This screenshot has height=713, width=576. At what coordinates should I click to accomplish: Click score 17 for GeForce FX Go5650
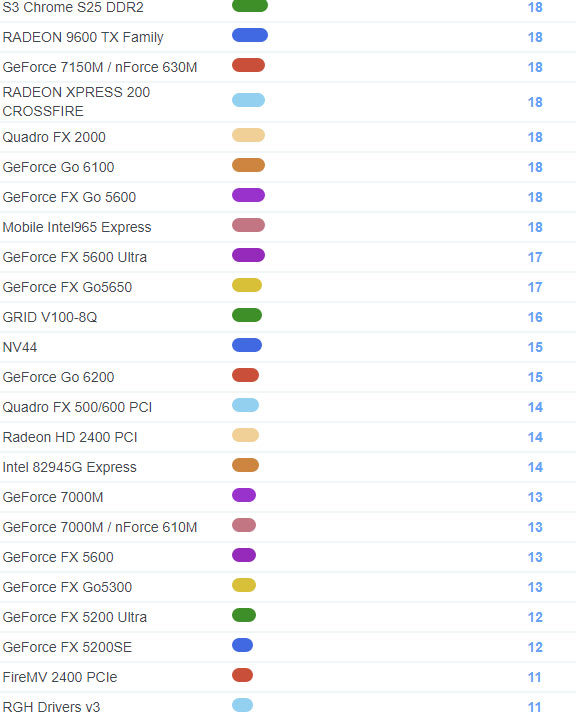(x=535, y=287)
